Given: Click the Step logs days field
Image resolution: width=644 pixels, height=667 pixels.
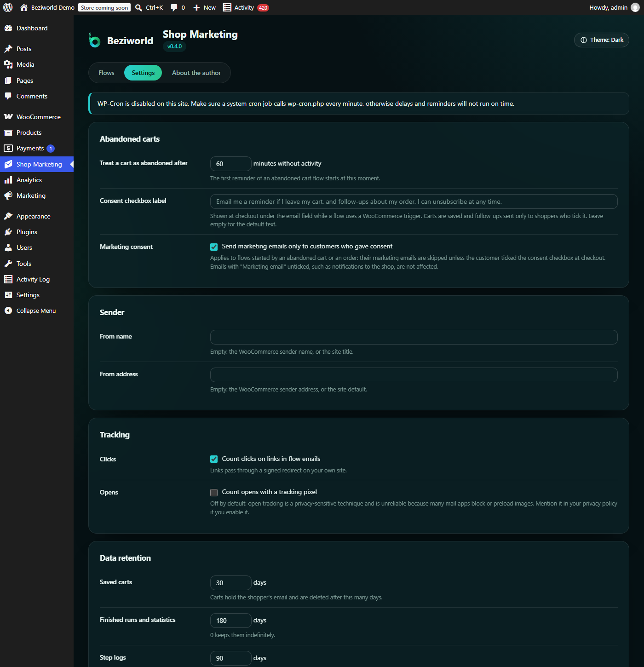Looking at the screenshot, I should click(231, 658).
